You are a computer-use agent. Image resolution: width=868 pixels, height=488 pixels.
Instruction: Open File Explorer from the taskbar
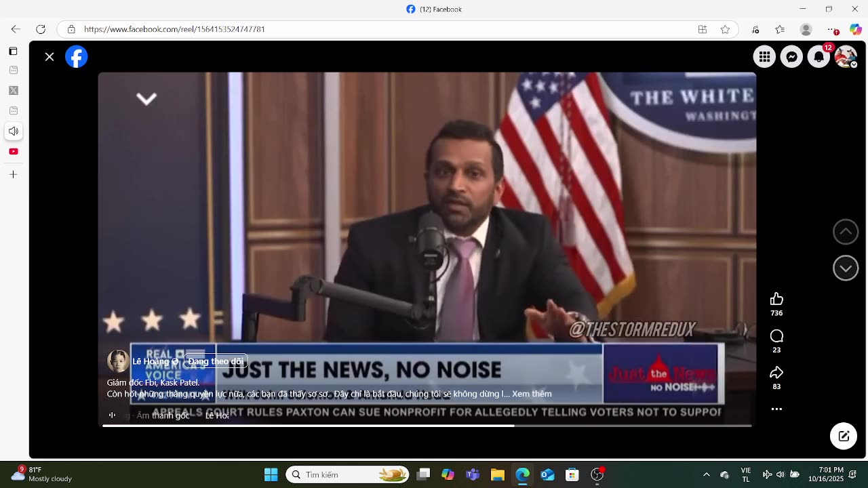coord(497,474)
